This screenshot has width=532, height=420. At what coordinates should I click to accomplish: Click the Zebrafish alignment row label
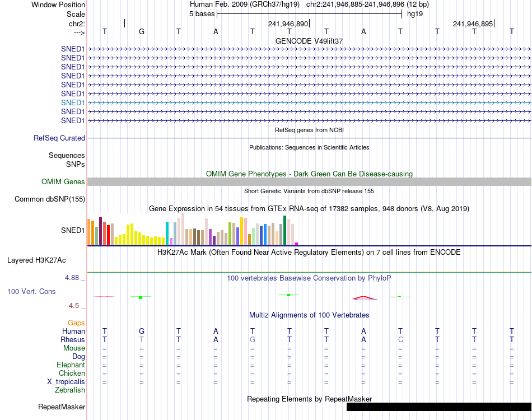70,390
